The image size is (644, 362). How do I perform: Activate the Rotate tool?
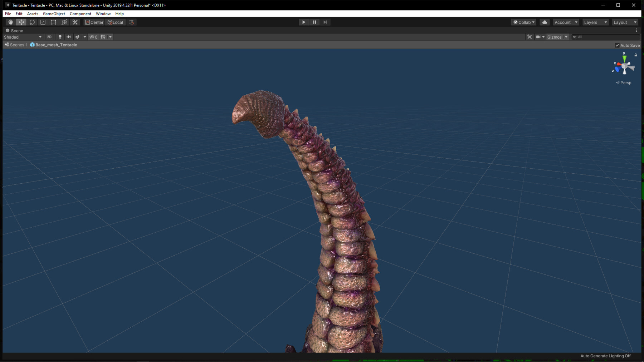32,22
